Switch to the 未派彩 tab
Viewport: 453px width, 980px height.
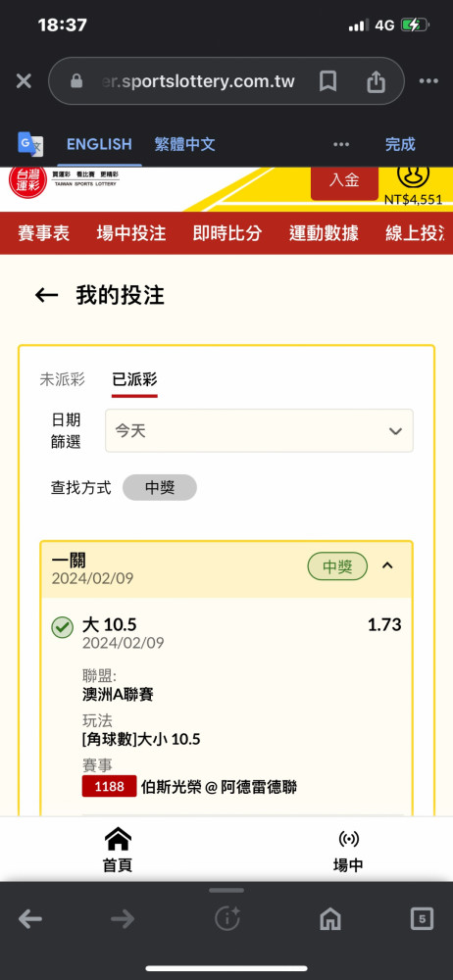[x=62, y=378]
